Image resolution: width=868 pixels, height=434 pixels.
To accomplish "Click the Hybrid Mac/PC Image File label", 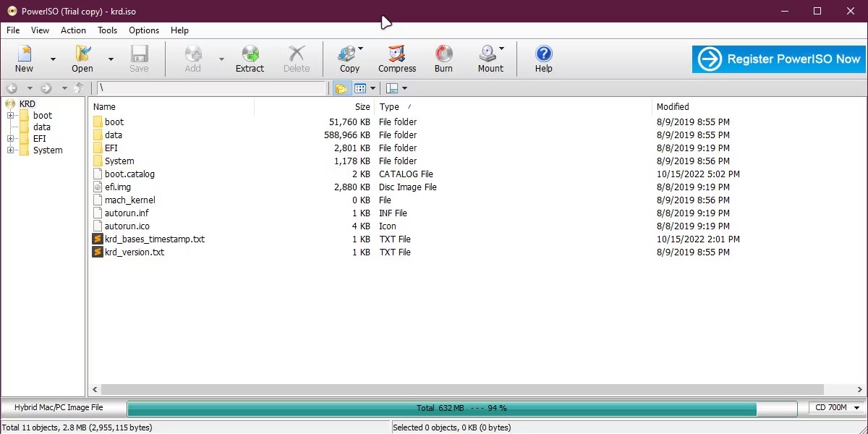I will pyautogui.click(x=59, y=408).
